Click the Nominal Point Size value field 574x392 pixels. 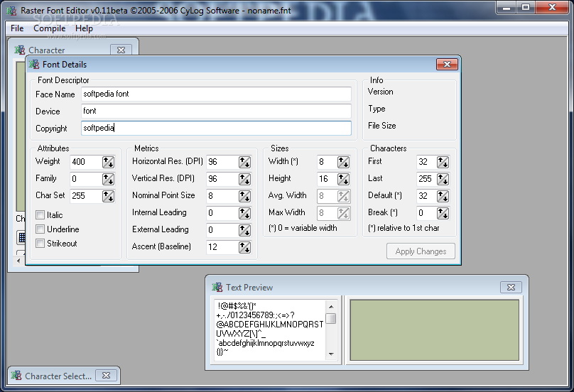(222, 196)
